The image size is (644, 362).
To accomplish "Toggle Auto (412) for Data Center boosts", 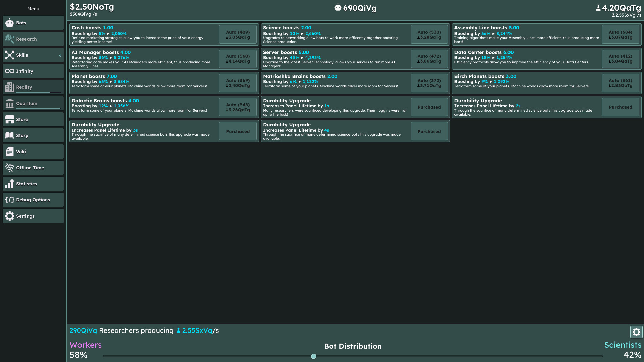I will pyautogui.click(x=620, y=59).
